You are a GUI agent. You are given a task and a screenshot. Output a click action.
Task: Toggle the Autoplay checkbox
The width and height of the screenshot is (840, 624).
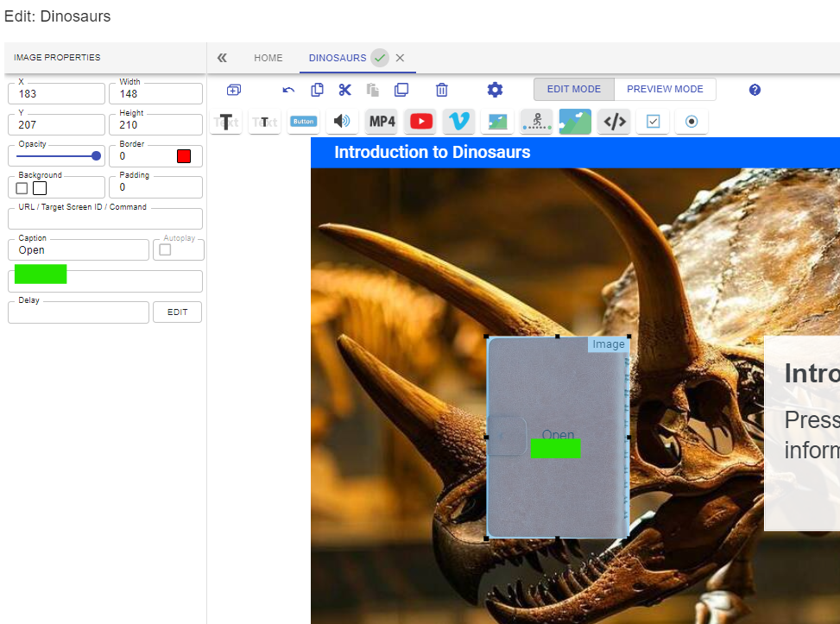165,250
